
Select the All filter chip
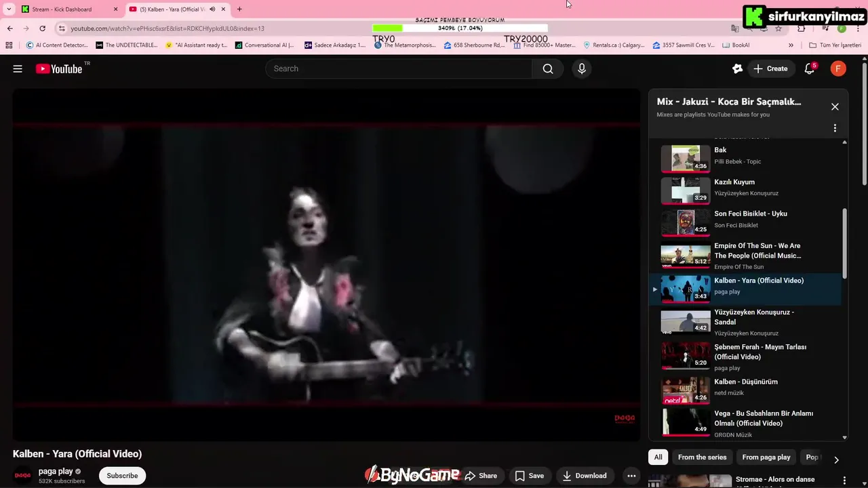658,457
